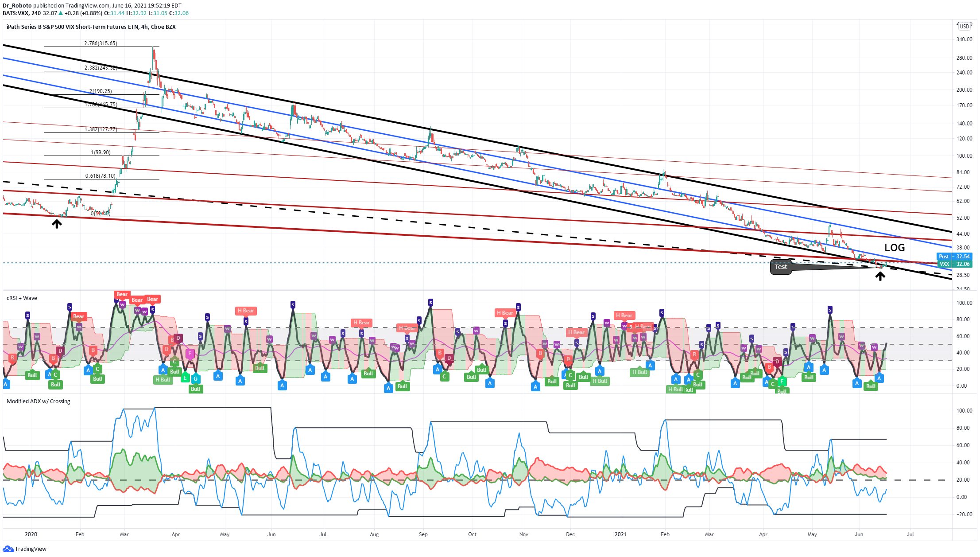Click the 84.00 price axis value
This screenshot has width=980, height=557.
coord(964,172)
